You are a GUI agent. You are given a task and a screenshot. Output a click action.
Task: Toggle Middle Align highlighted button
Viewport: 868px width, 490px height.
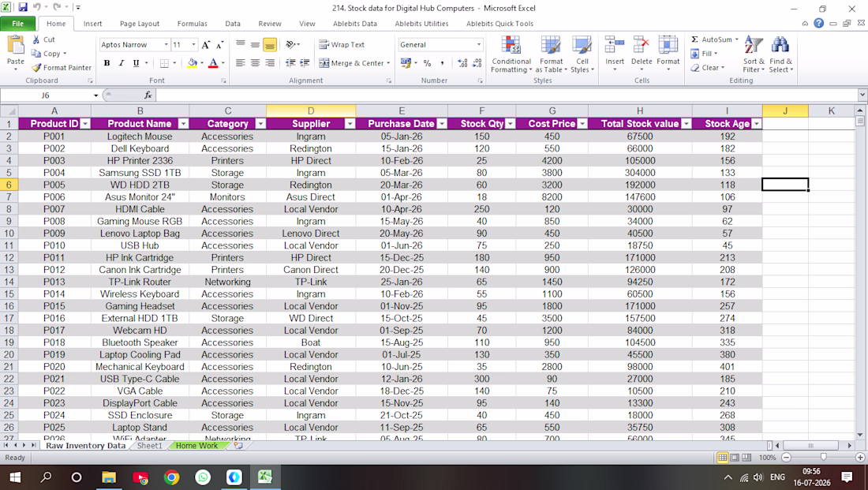pyautogui.click(x=270, y=45)
